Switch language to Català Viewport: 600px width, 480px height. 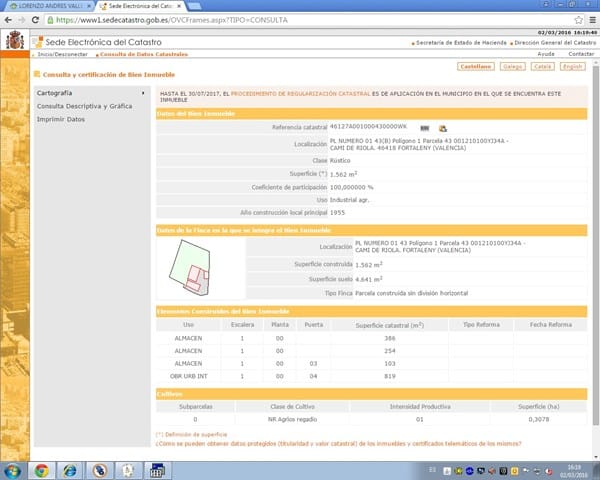(x=543, y=67)
